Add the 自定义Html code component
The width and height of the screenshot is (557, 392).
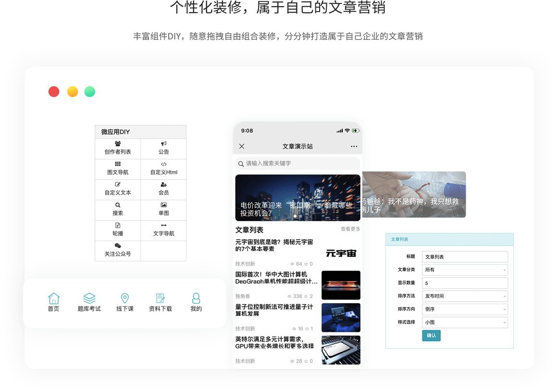click(163, 164)
